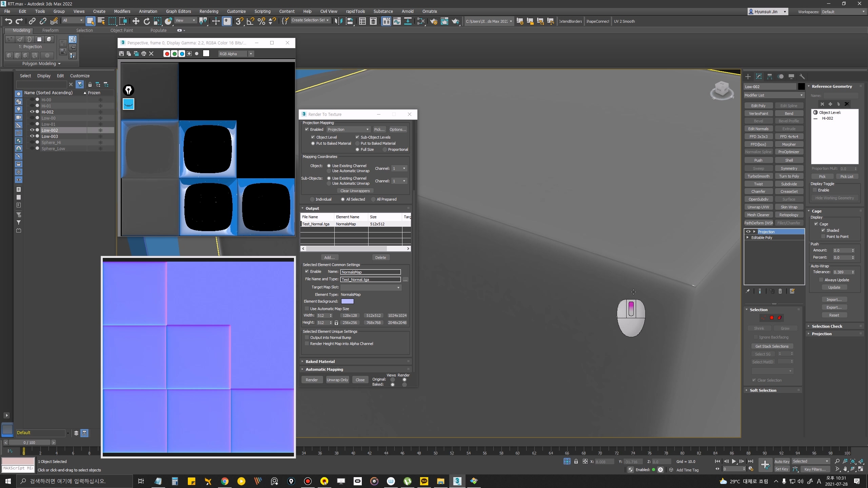Expand the Baked Material rollout
Image resolution: width=868 pixels, height=488 pixels.
[x=320, y=362]
